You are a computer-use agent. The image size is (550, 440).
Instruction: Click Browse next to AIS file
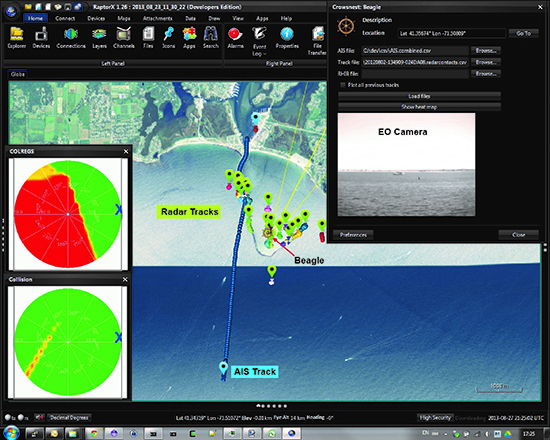tap(486, 51)
